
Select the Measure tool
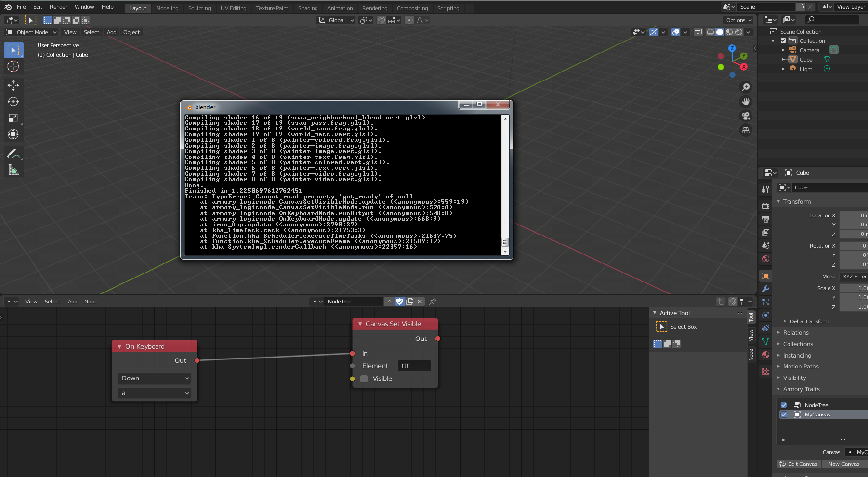tap(13, 170)
